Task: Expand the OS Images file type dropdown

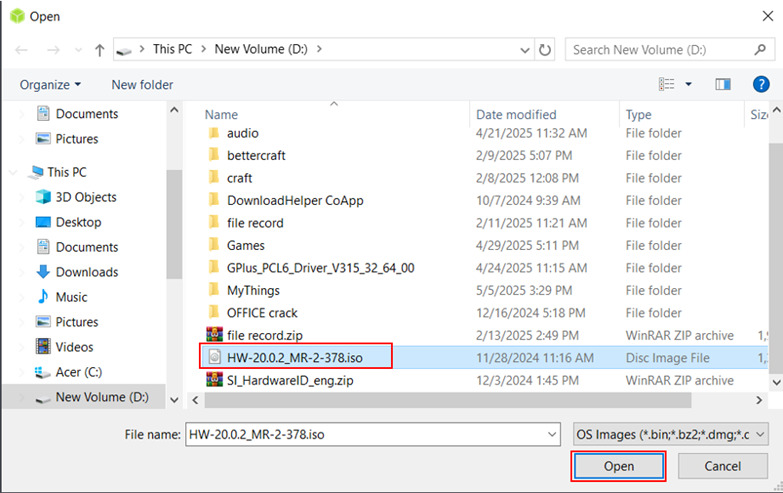Action: pyautogui.click(x=670, y=434)
